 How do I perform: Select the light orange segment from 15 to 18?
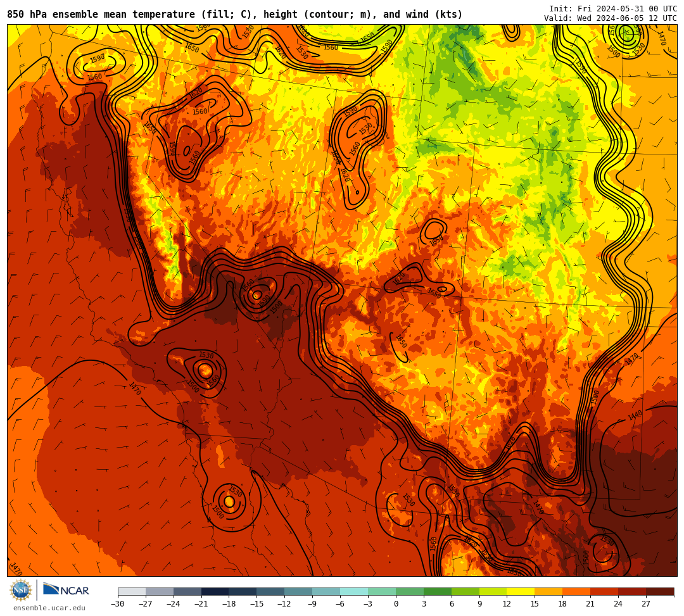point(548,591)
